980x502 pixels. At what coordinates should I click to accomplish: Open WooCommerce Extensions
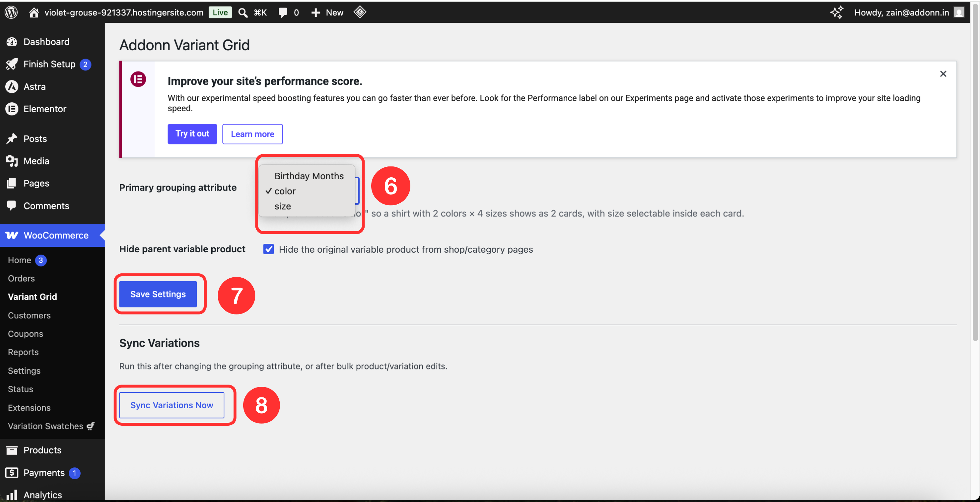[29, 408]
